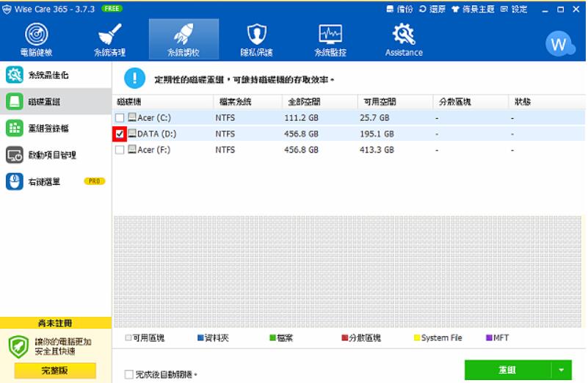Click the 備份 backup link
The height and width of the screenshot is (383, 588).
[404, 9]
